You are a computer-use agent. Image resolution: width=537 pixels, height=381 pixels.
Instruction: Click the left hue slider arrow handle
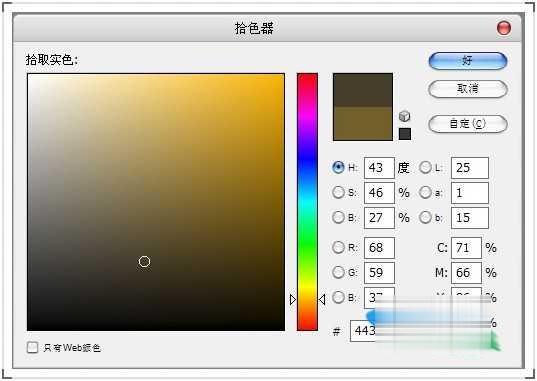click(x=293, y=299)
